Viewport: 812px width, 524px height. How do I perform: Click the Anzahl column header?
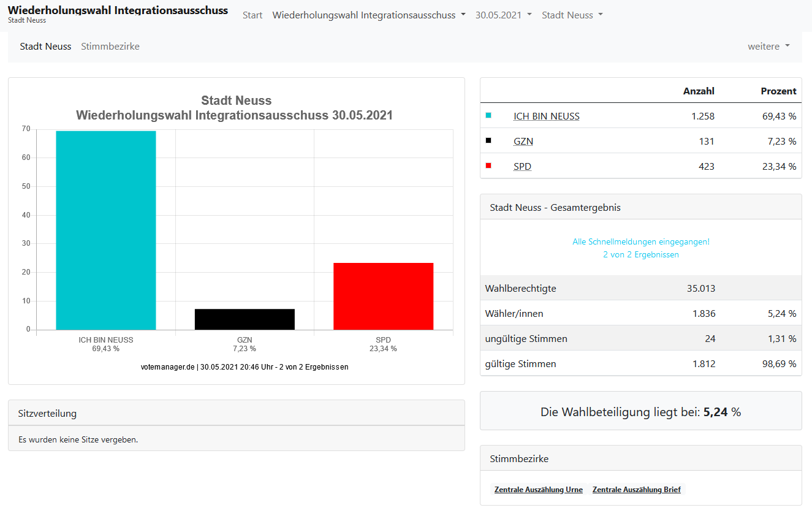coord(699,91)
